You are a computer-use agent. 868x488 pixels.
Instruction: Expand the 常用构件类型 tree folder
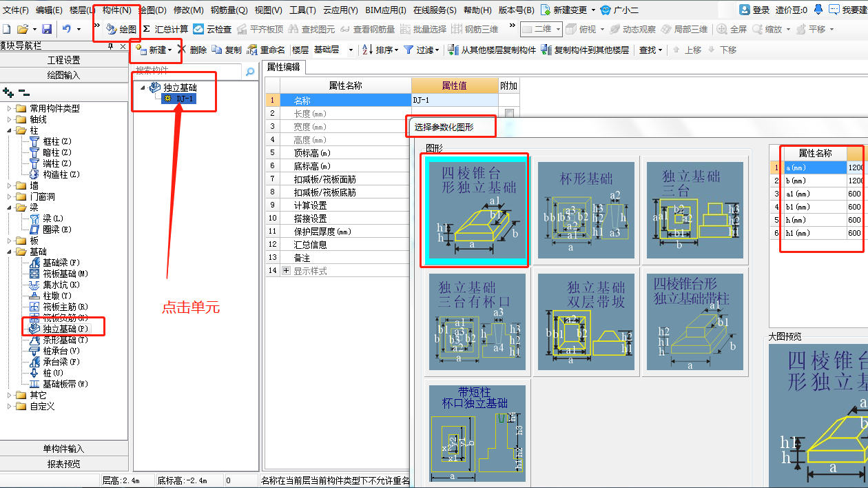[x=10, y=108]
